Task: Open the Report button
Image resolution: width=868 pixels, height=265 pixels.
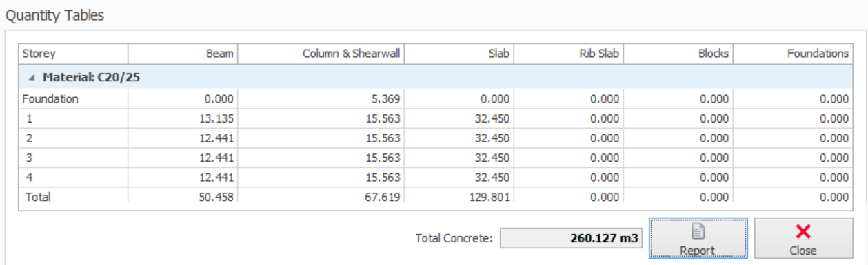Action: pos(698,238)
